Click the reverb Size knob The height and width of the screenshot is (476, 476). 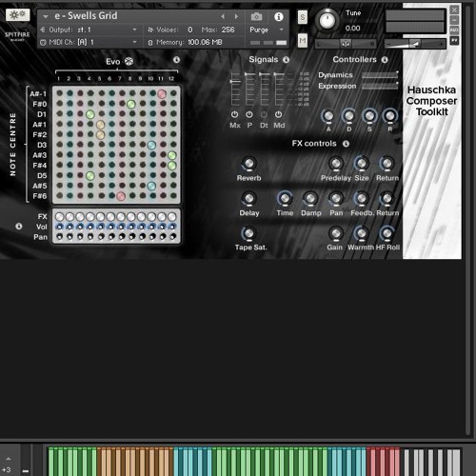pyautogui.click(x=362, y=164)
